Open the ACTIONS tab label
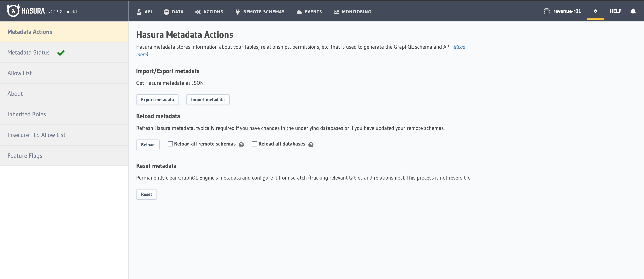 (213, 12)
